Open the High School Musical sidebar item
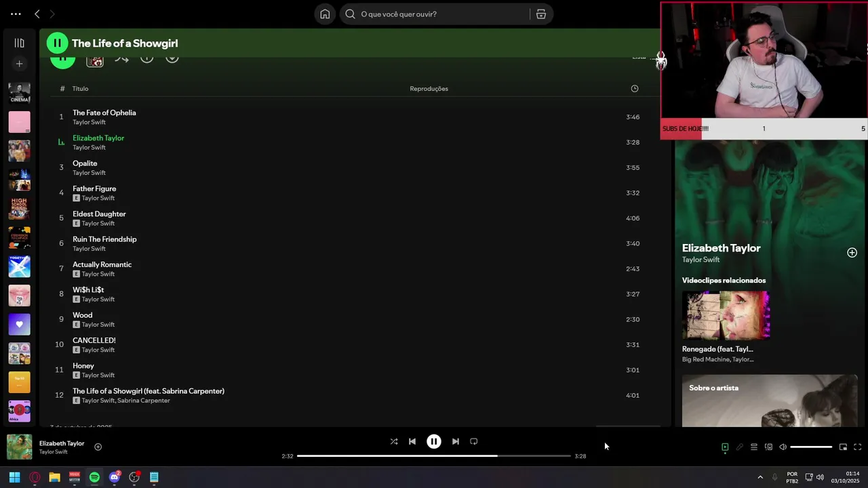This screenshot has height=488, width=868. (x=19, y=209)
